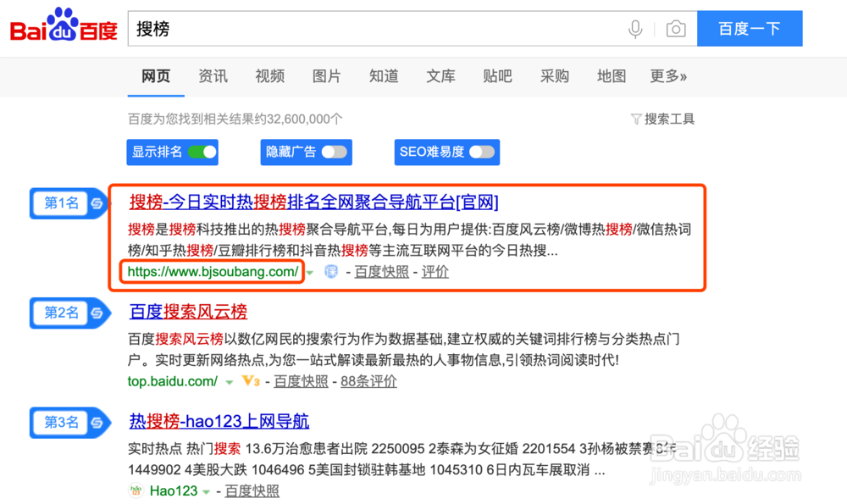Click the 第1名 rank label

(x=61, y=203)
